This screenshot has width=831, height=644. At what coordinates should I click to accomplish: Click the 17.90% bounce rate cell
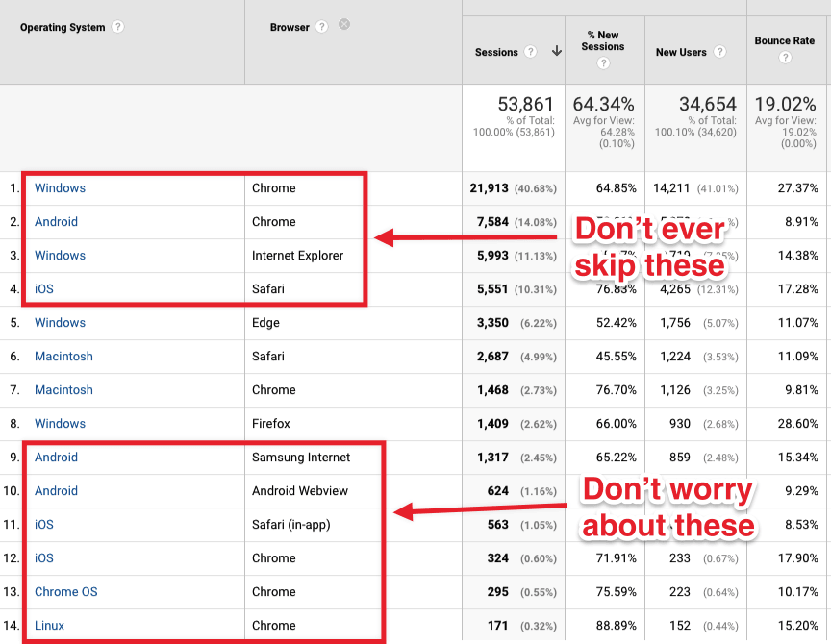tap(798, 558)
